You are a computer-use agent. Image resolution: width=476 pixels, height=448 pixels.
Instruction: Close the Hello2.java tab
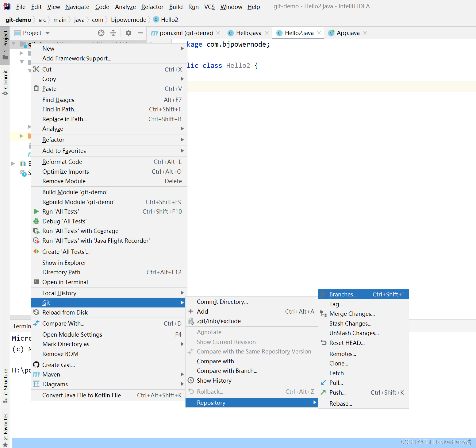(319, 33)
